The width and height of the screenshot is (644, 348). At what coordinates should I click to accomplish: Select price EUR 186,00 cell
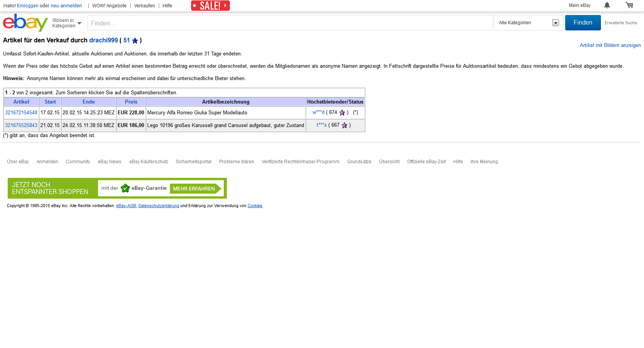[131, 125]
